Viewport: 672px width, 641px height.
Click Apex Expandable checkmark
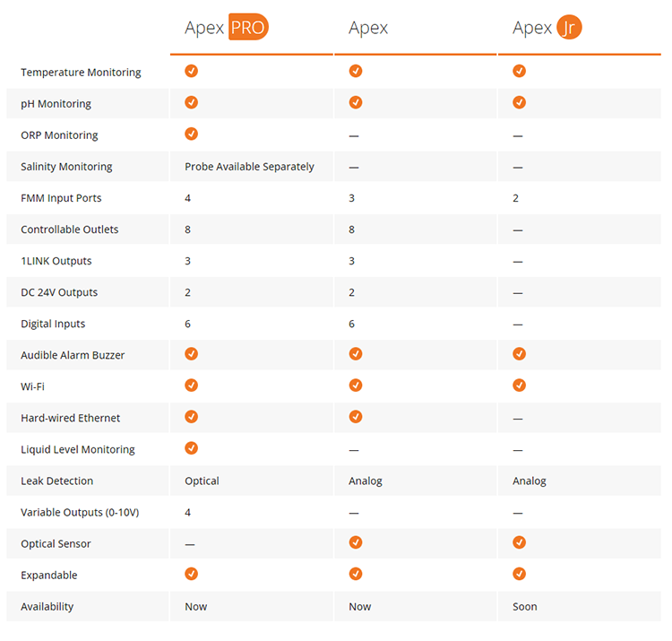(x=356, y=574)
